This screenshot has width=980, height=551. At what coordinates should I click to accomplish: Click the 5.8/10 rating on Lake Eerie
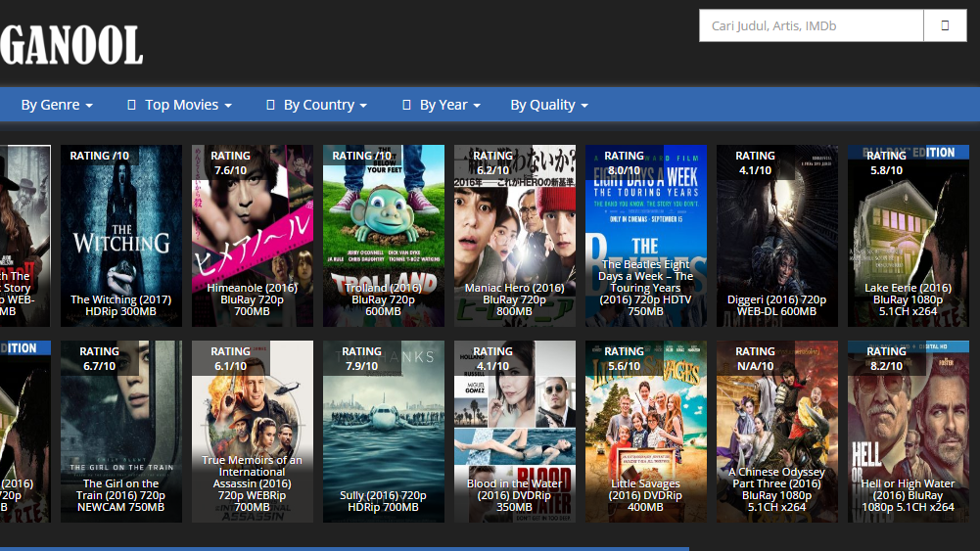(887, 163)
